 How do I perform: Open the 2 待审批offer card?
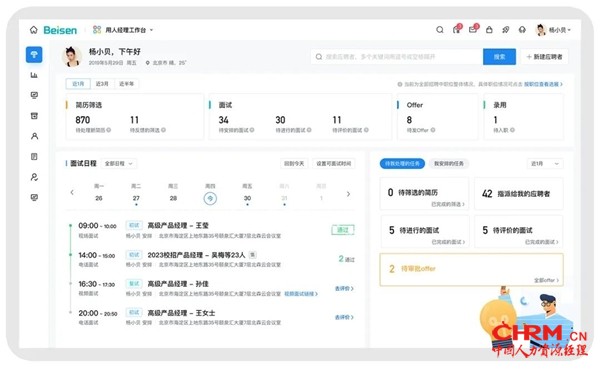tap(471, 269)
